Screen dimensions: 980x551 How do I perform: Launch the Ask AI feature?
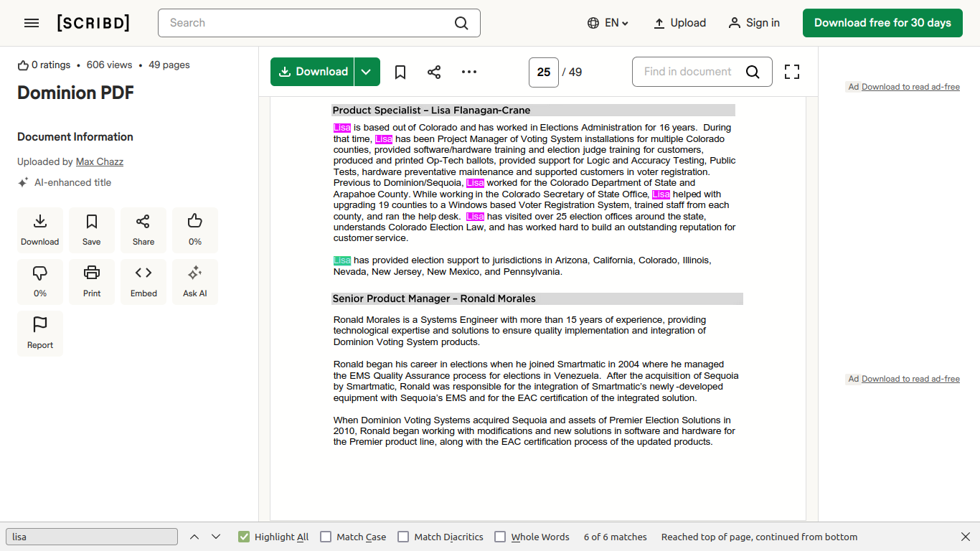(195, 281)
